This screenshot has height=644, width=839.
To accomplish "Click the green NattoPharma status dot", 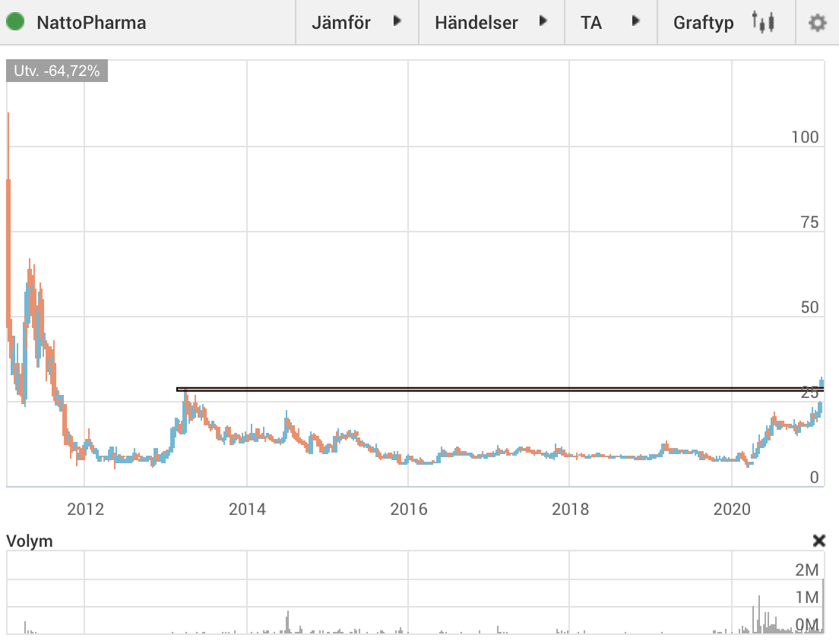I will coord(15,22).
